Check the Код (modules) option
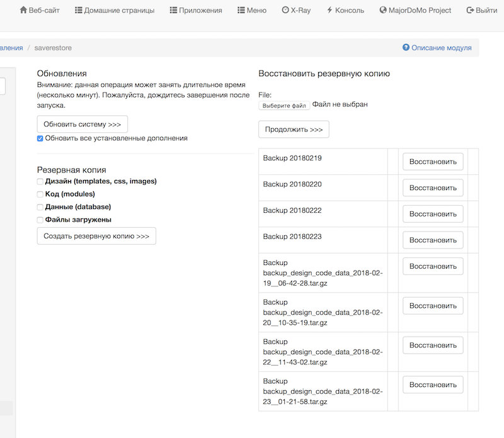This screenshot has width=504, height=438. click(x=40, y=194)
